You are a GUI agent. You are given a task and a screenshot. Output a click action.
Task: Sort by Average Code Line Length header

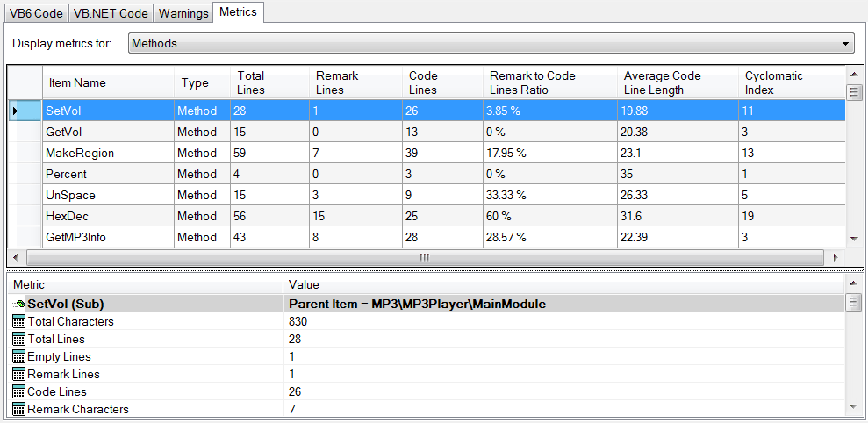[678, 82]
